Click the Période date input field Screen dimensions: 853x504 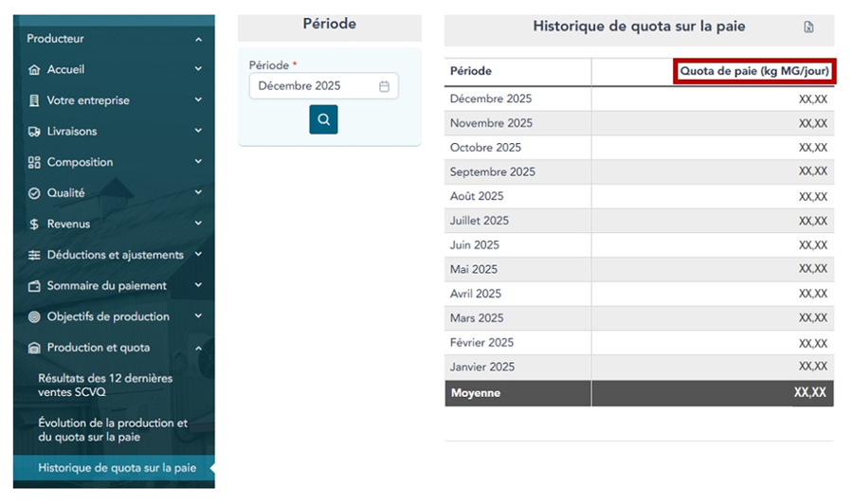[313, 86]
